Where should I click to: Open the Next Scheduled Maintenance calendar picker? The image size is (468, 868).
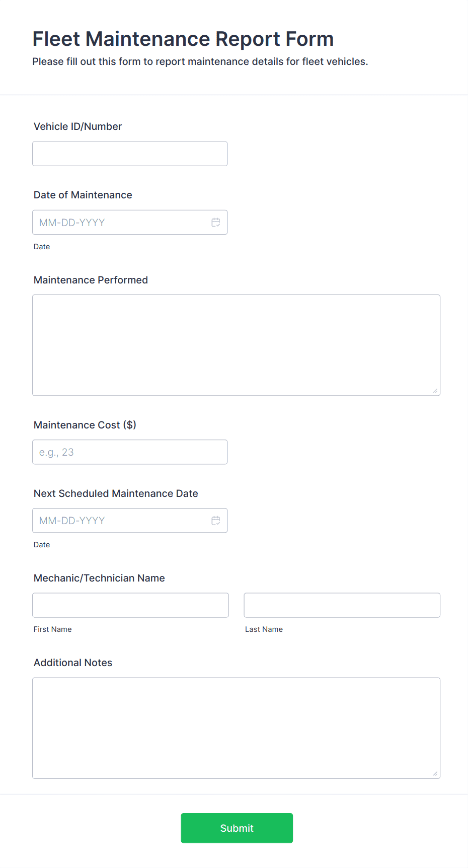[x=216, y=520]
